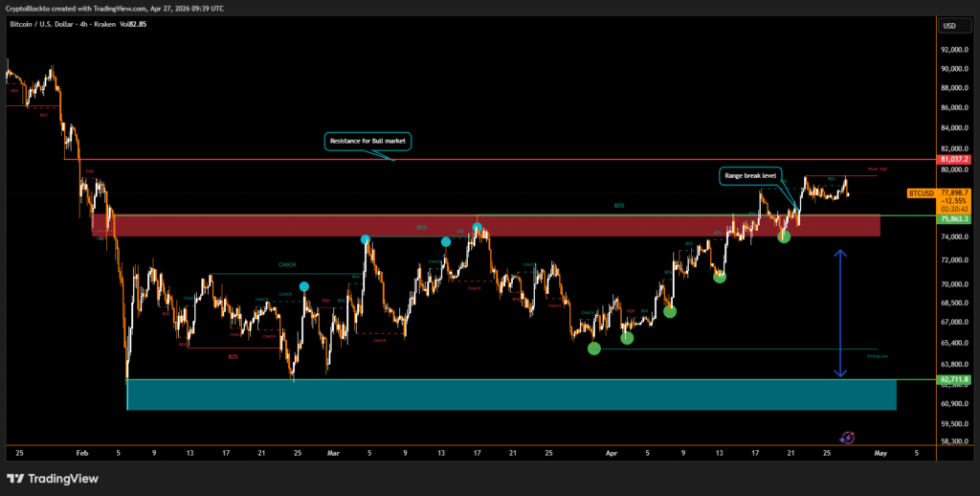
Task: Click the green 62,711.8 price label
Action: [955, 379]
